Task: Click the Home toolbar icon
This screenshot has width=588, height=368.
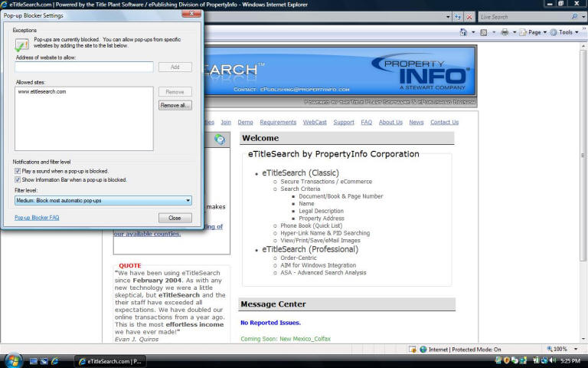Action: point(463,32)
